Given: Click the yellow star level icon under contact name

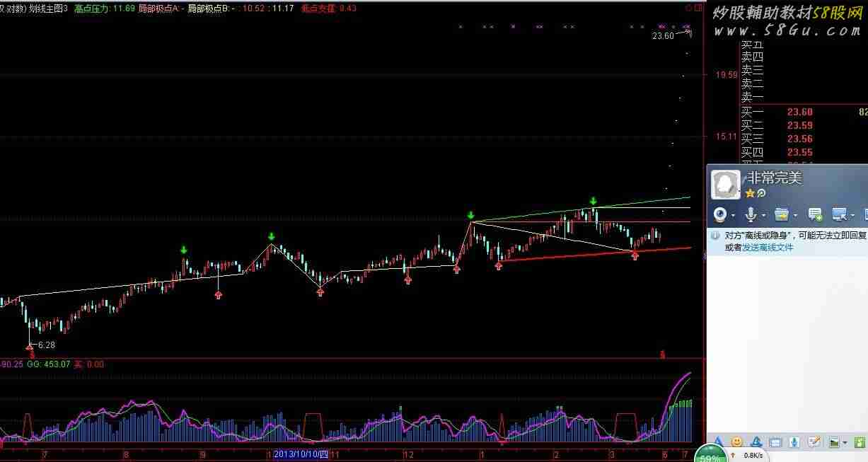Looking at the screenshot, I should 750,192.
